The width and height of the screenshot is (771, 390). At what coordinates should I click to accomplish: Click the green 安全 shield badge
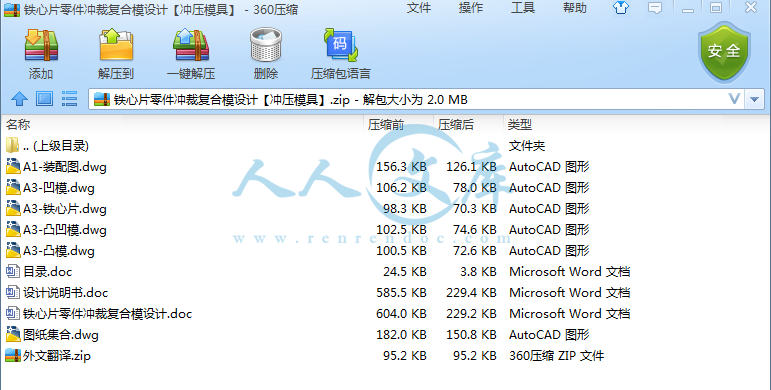click(x=724, y=52)
